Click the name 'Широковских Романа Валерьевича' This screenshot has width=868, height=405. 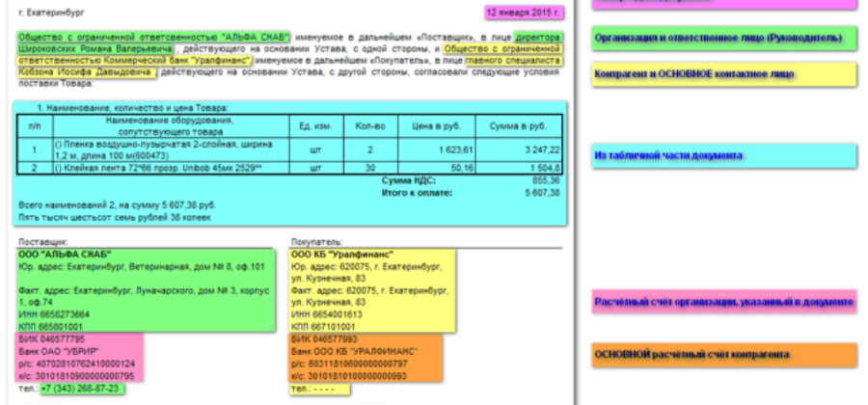click(95, 49)
